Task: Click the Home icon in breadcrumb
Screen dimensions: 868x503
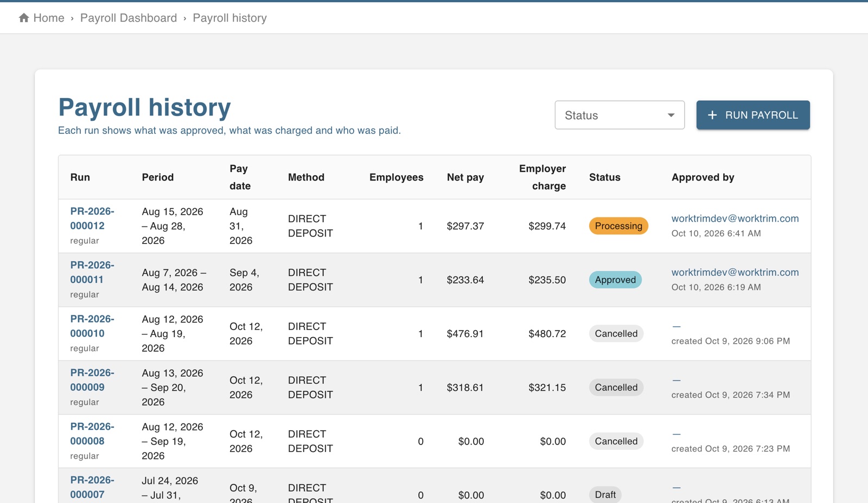Action: pos(24,18)
